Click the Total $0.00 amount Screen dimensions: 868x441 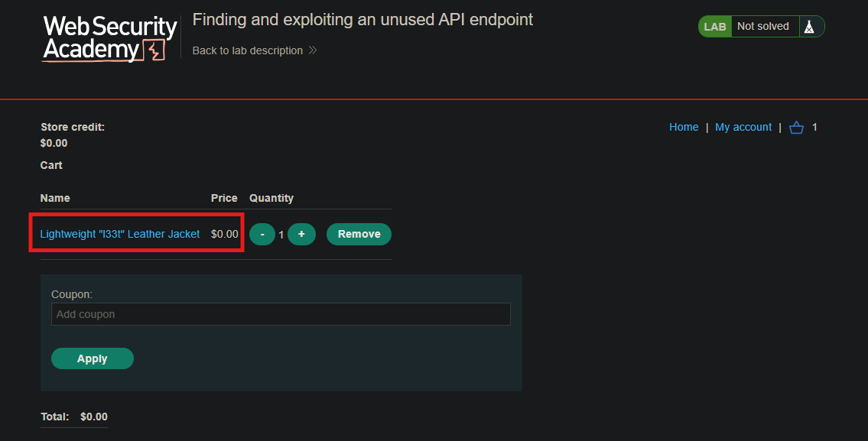(x=94, y=417)
